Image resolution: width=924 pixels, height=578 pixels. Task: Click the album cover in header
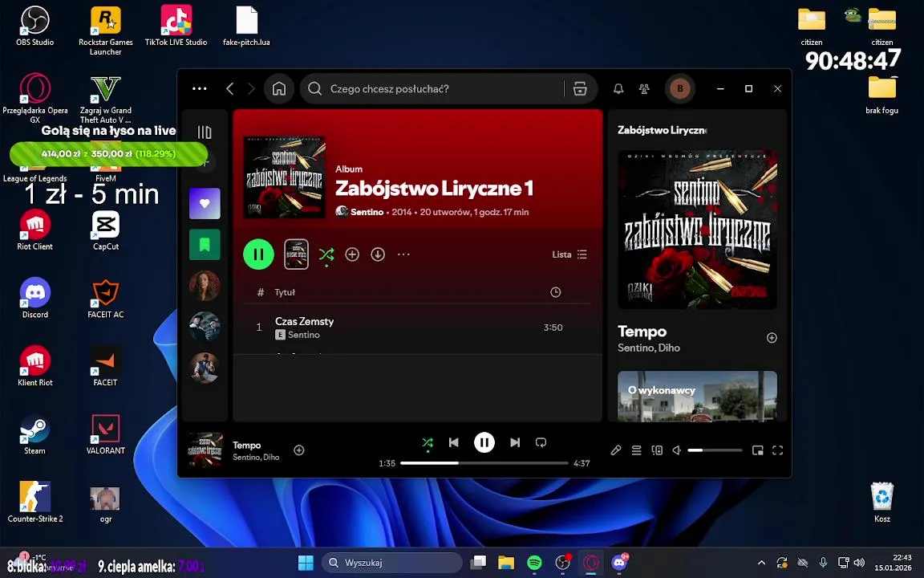tap(284, 177)
